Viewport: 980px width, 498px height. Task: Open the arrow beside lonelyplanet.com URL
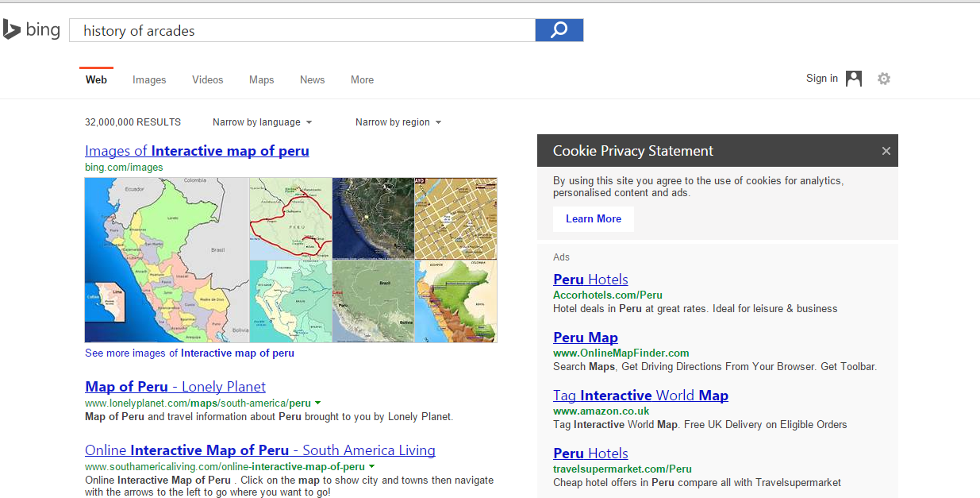[317, 403]
